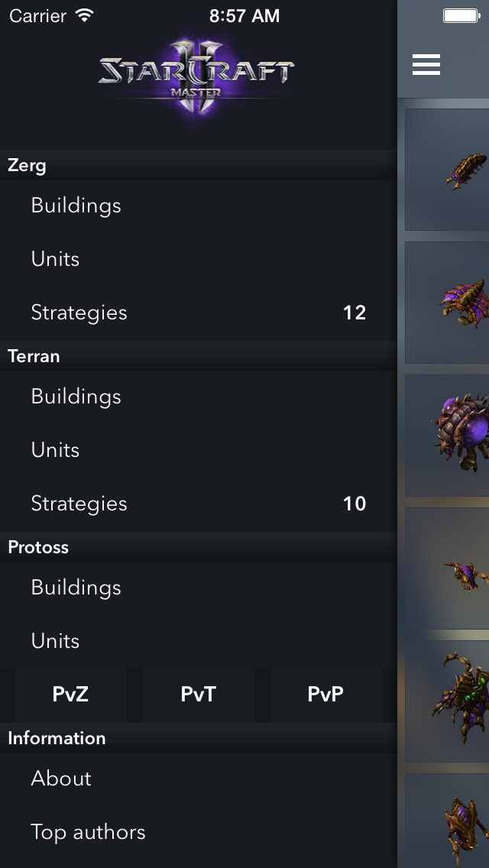The height and width of the screenshot is (868, 489).
Task: Tap the PvT strategy button
Action: pyautogui.click(x=199, y=695)
